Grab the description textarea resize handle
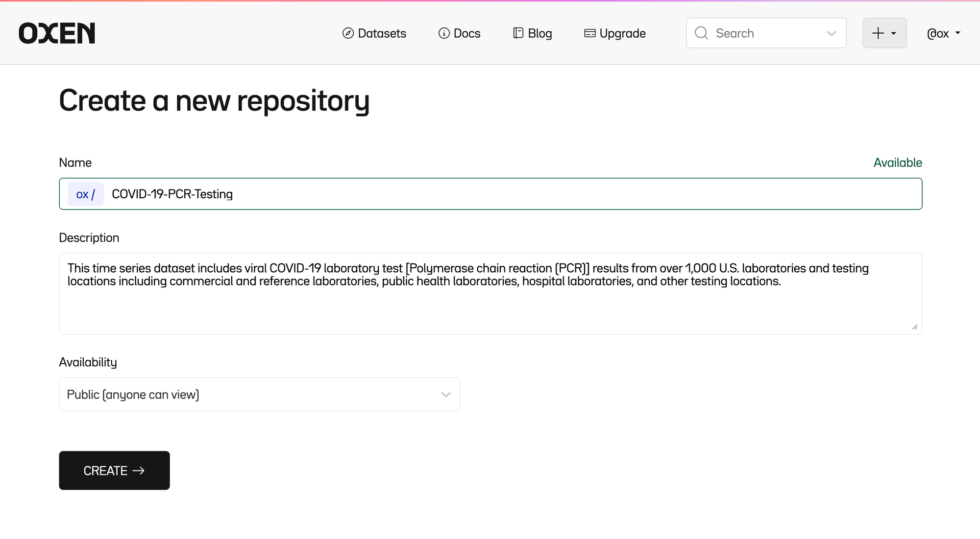The width and height of the screenshot is (980, 539). pyautogui.click(x=914, y=327)
